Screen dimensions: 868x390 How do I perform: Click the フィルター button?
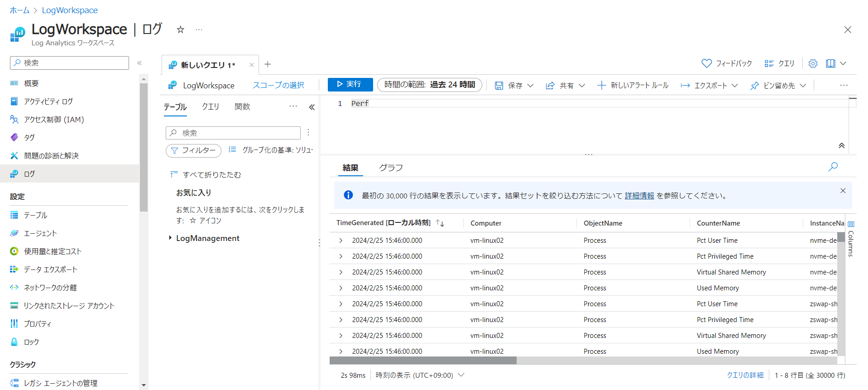point(193,150)
